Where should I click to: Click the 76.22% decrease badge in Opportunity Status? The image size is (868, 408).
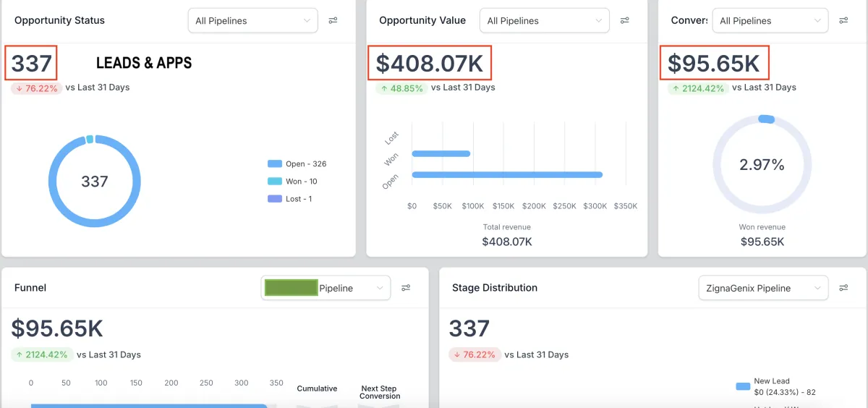tap(35, 88)
